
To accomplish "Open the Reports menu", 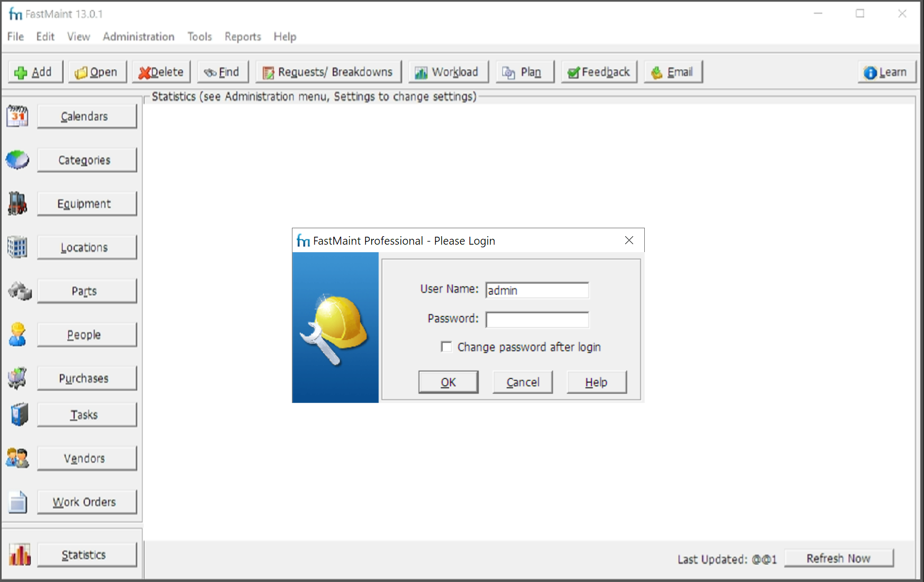I will click(243, 37).
